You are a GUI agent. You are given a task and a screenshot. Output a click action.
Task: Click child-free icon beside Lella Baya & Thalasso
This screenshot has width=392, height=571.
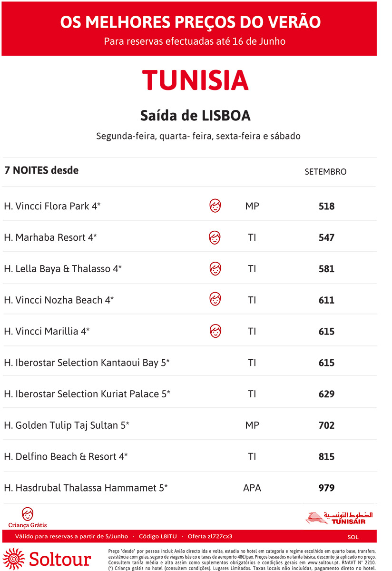click(216, 268)
